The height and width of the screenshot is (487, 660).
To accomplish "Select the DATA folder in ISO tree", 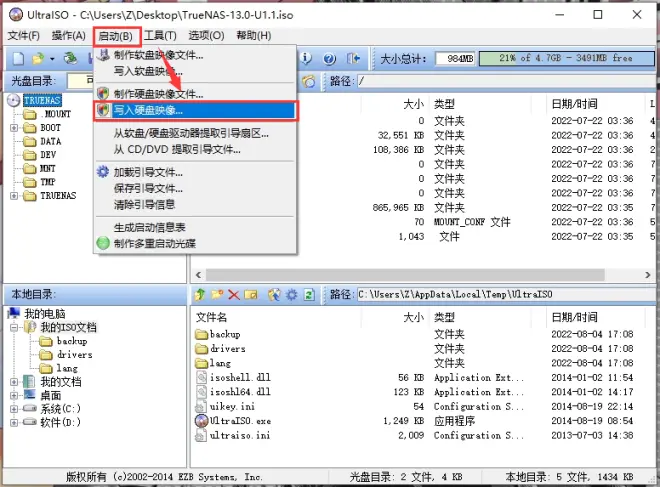I will coord(51,141).
